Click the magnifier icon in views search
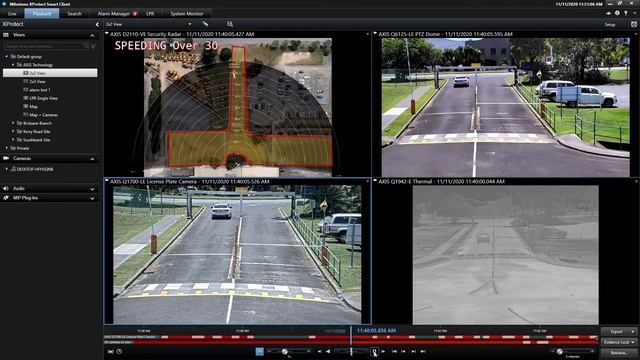The image size is (640, 360). coord(86,46)
